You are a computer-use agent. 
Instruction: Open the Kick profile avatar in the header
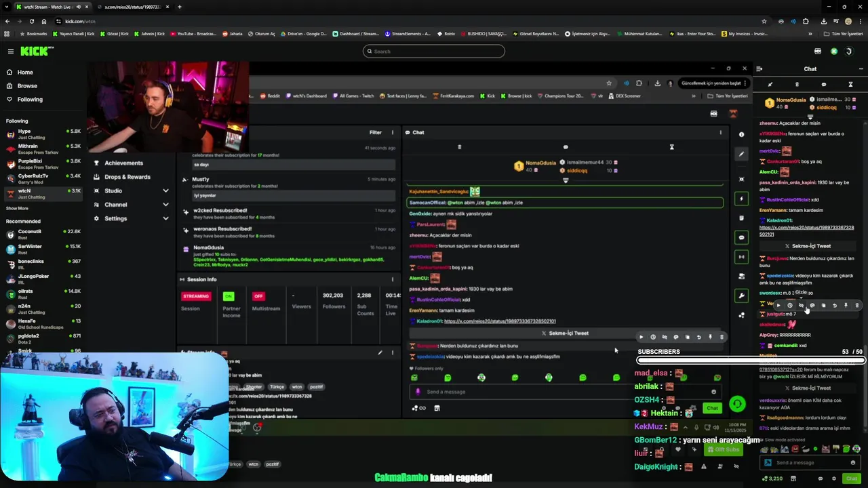[850, 51]
